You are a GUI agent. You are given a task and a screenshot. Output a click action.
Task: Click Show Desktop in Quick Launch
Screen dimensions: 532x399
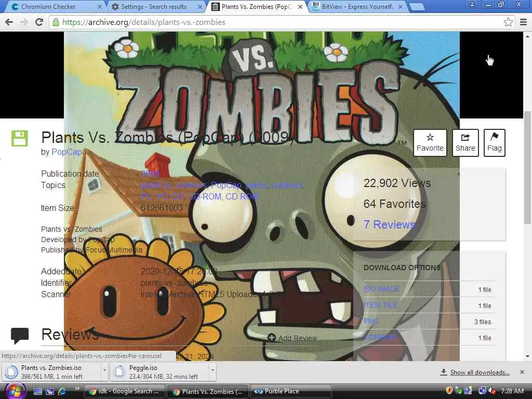coord(37,391)
